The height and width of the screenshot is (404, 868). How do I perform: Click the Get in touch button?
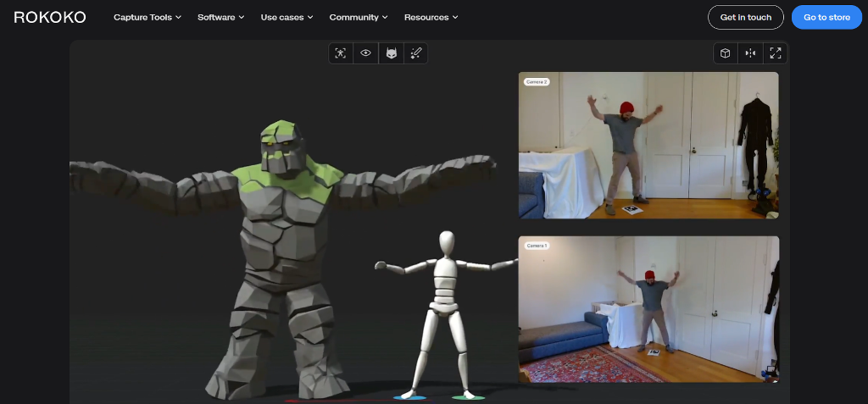tap(745, 17)
